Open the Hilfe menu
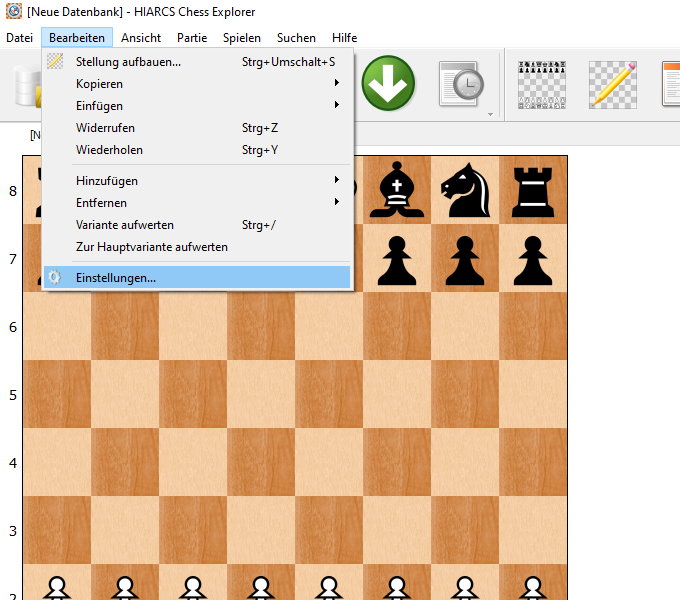 click(344, 38)
